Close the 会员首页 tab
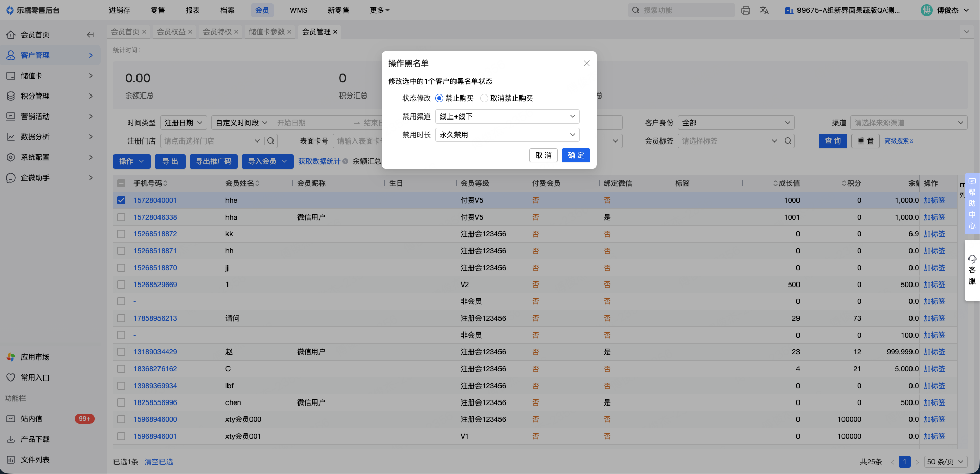980x474 pixels. point(144,32)
